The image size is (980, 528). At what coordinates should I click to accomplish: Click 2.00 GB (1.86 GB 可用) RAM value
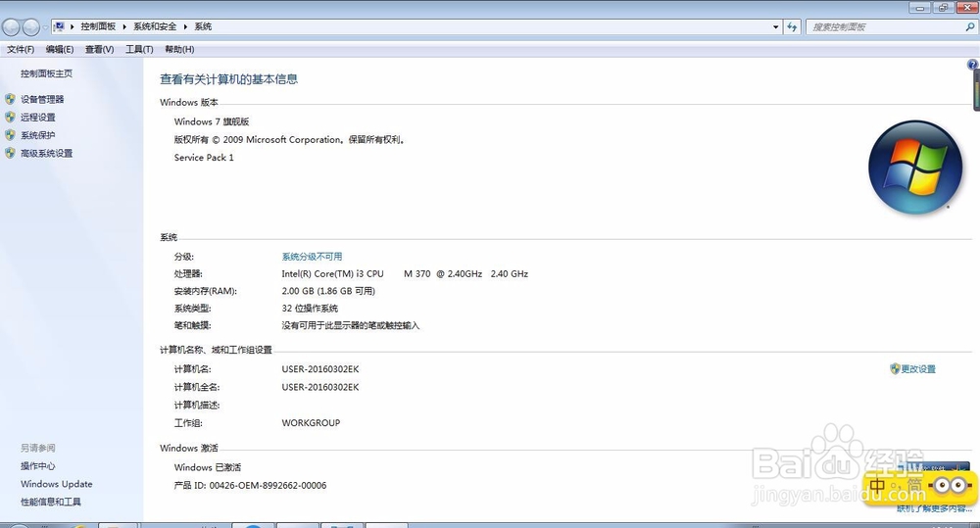pyautogui.click(x=328, y=291)
